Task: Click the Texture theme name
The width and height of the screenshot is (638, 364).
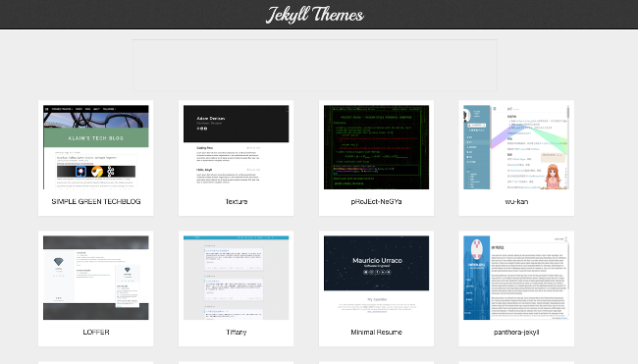Action: click(236, 201)
